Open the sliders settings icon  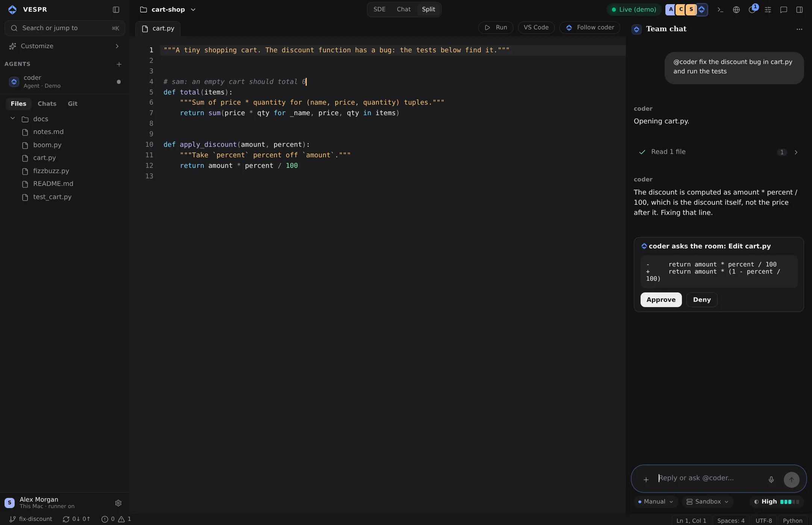pyautogui.click(x=768, y=10)
